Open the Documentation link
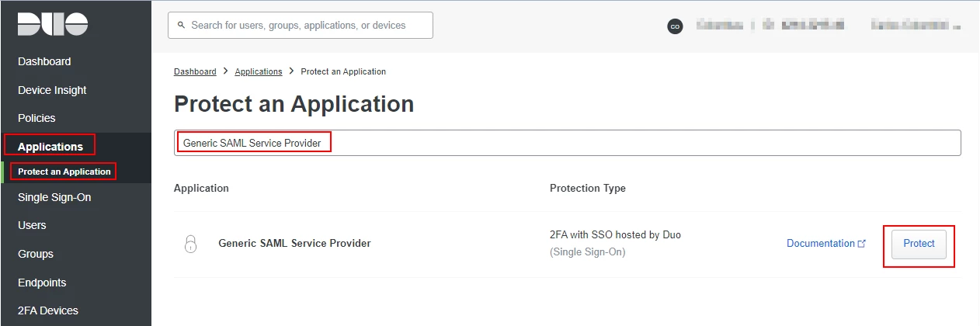 pyautogui.click(x=820, y=244)
